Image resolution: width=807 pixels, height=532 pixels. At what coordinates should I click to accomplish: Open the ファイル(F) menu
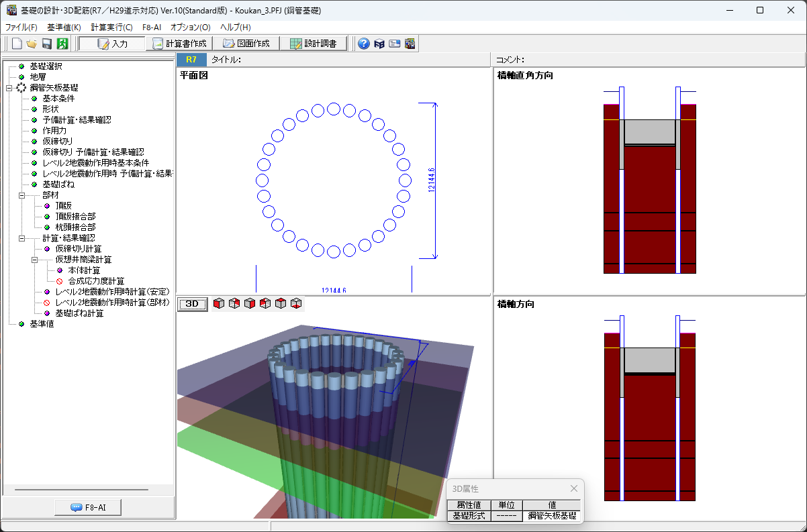point(21,28)
